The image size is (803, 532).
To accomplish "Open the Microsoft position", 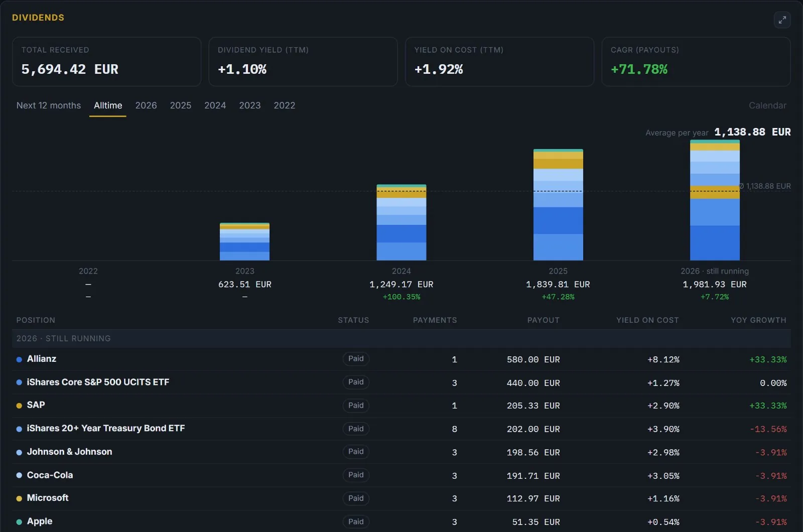I will tap(48, 498).
